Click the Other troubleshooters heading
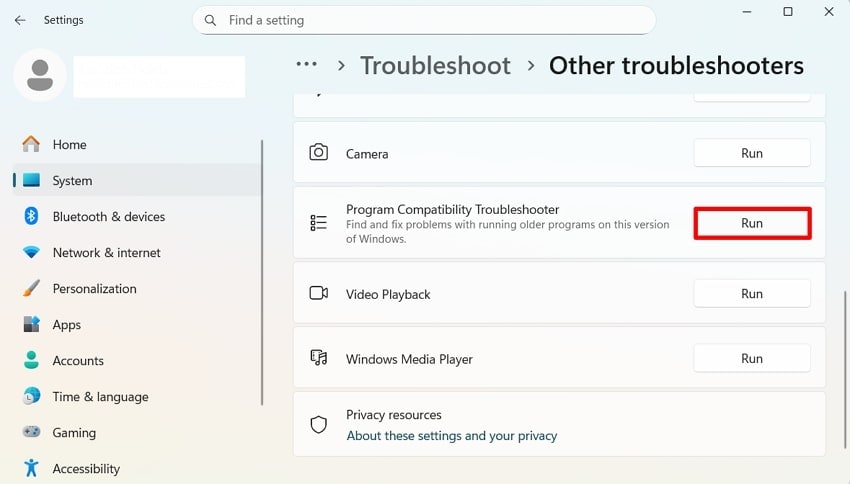Viewport: 850px width, 484px height. point(676,66)
